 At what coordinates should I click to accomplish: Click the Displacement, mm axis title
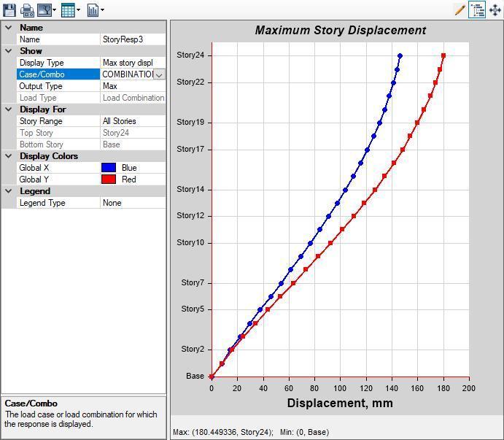click(340, 403)
